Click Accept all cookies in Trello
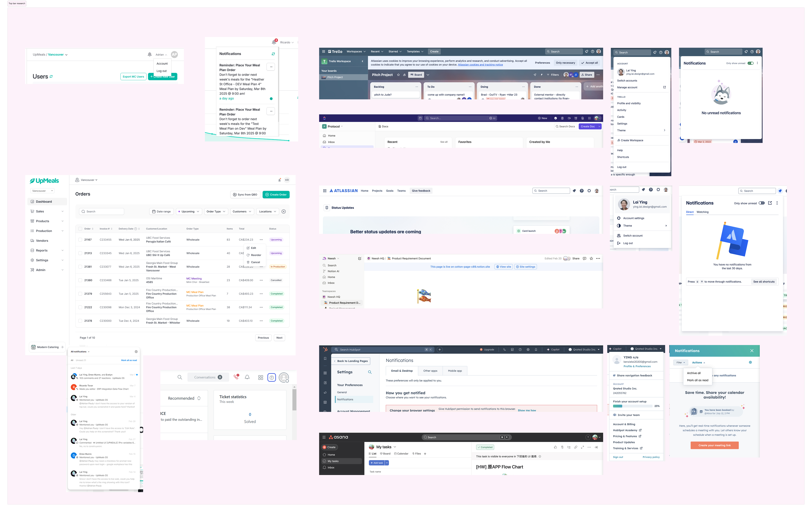Screen dimensions: 812x512 click(589, 63)
